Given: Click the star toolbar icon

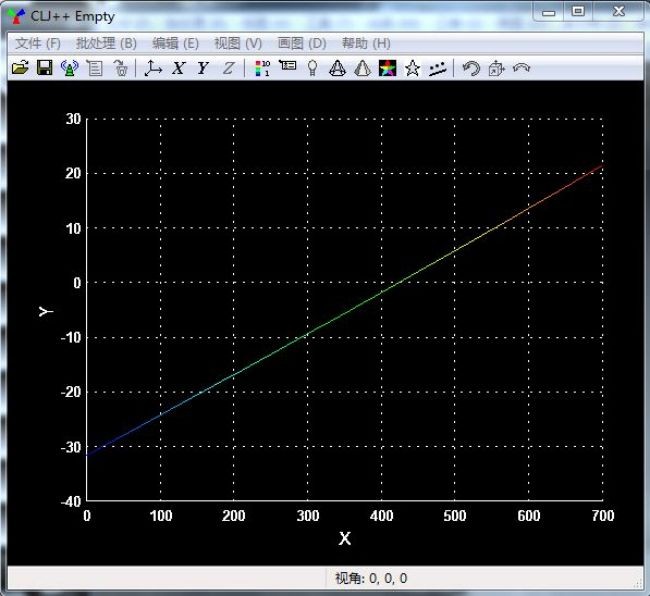Looking at the screenshot, I should coord(412,68).
